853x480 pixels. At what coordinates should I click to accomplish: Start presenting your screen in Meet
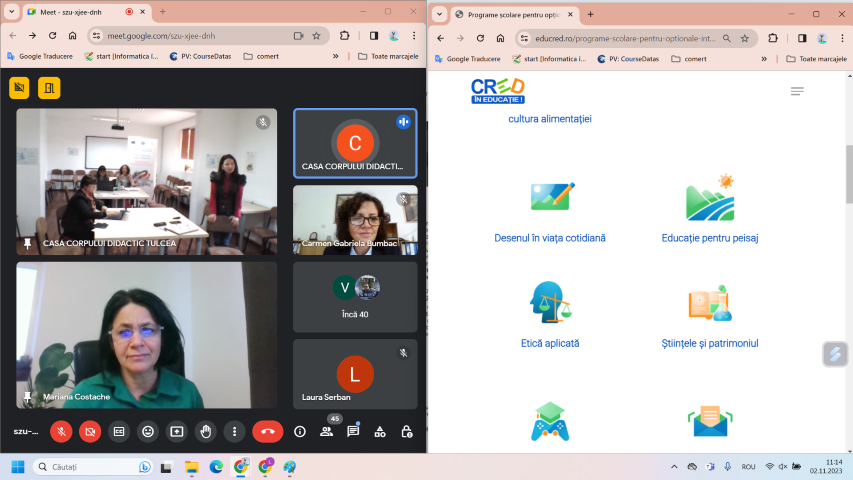click(x=177, y=432)
